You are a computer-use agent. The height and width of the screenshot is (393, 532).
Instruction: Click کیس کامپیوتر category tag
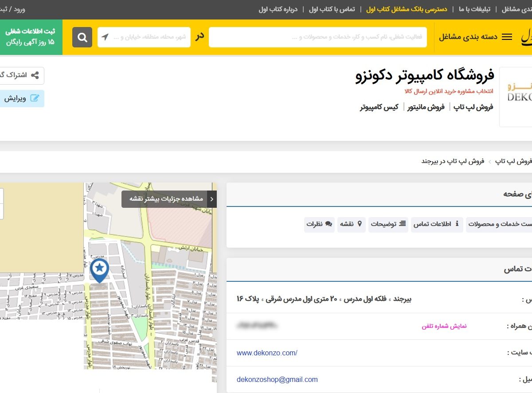pos(379,107)
